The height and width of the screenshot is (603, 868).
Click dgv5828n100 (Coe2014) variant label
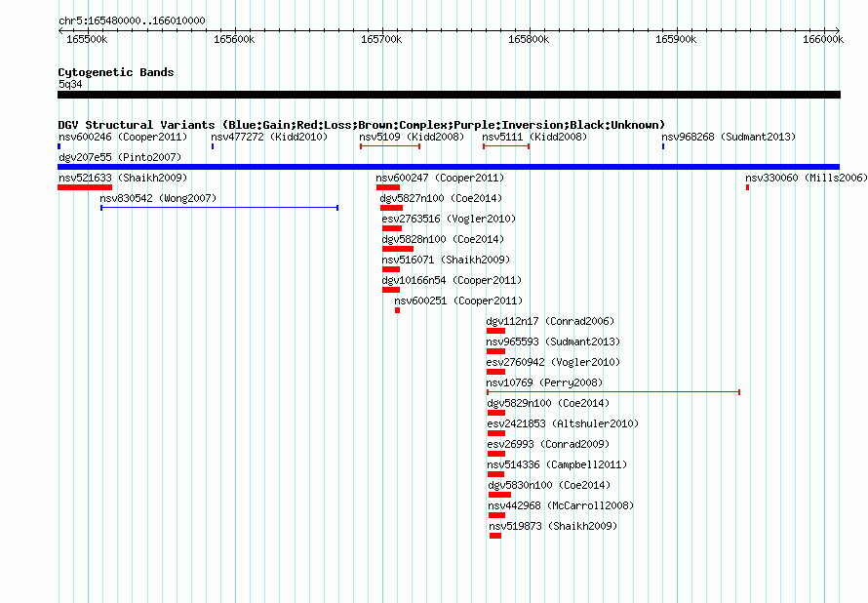tap(443, 239)
